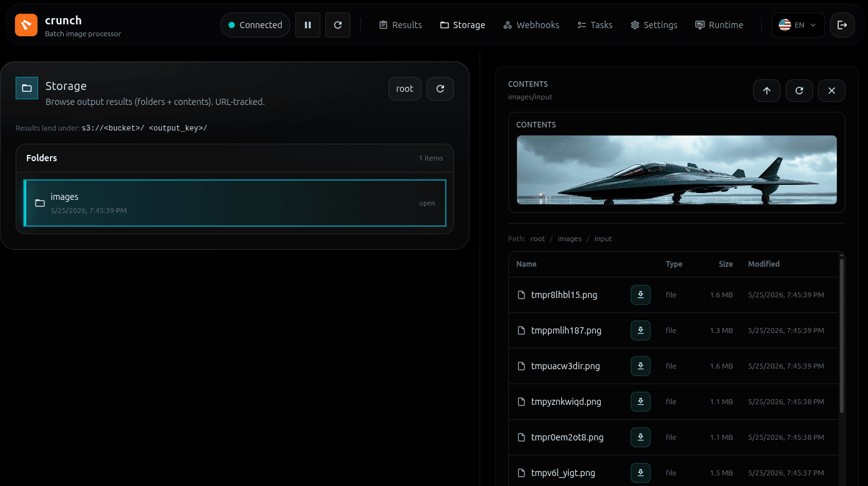868x486 pixels.
Task: Click the Connected status indicator
Action: point(255,25)
